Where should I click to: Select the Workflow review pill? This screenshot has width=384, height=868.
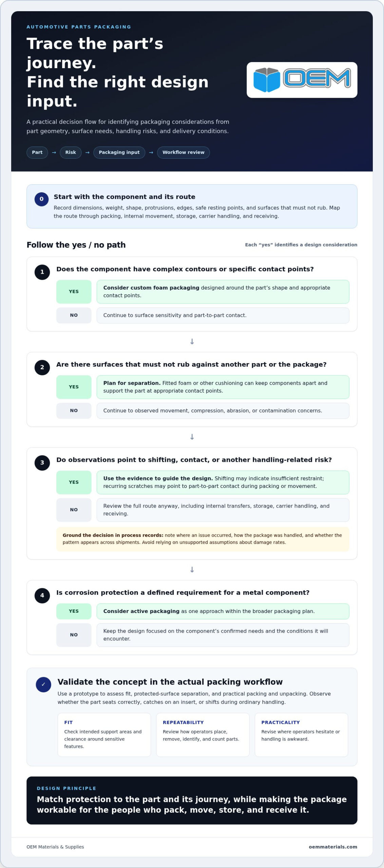[184, 153]
